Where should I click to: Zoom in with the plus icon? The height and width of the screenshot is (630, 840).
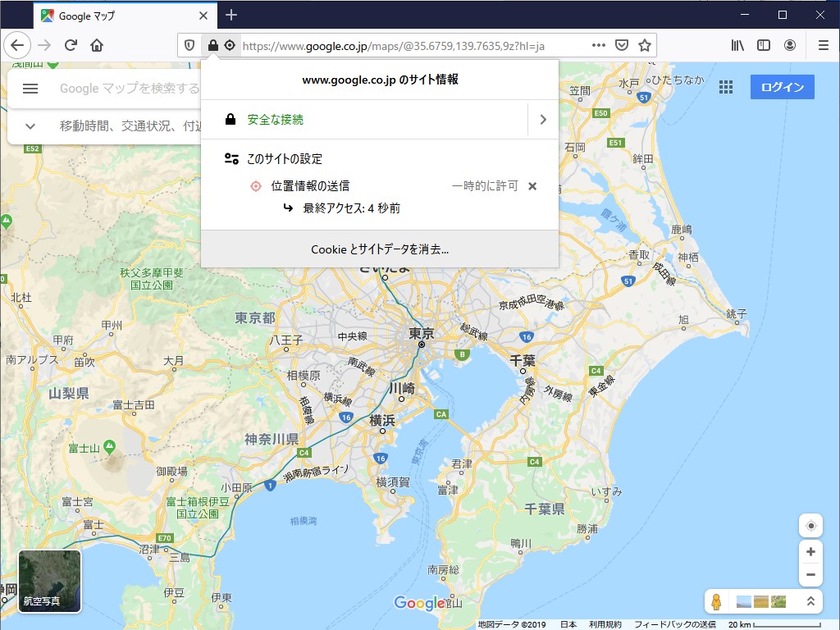coord(810,551)
